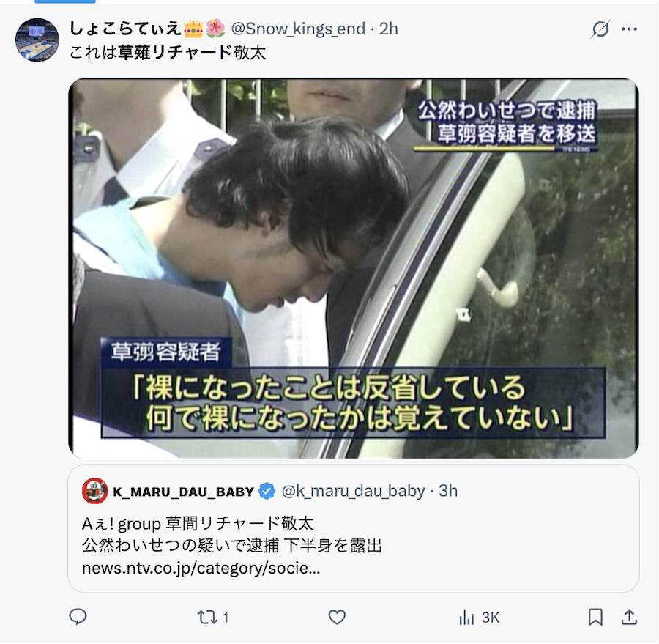
Task: Like the tweet with the heart icon
Action: coord(337,618)
